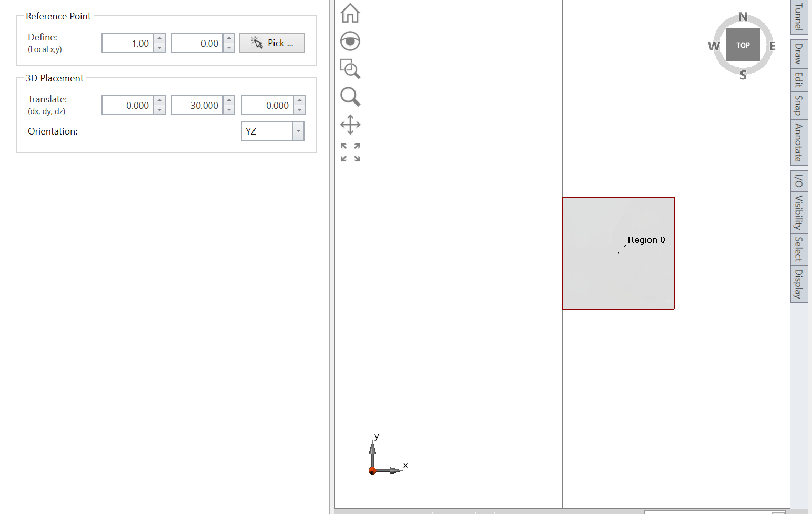Increase Reference Point y with up arrow
The height and width of the screenshot is (514, 812).
point(229,38)
